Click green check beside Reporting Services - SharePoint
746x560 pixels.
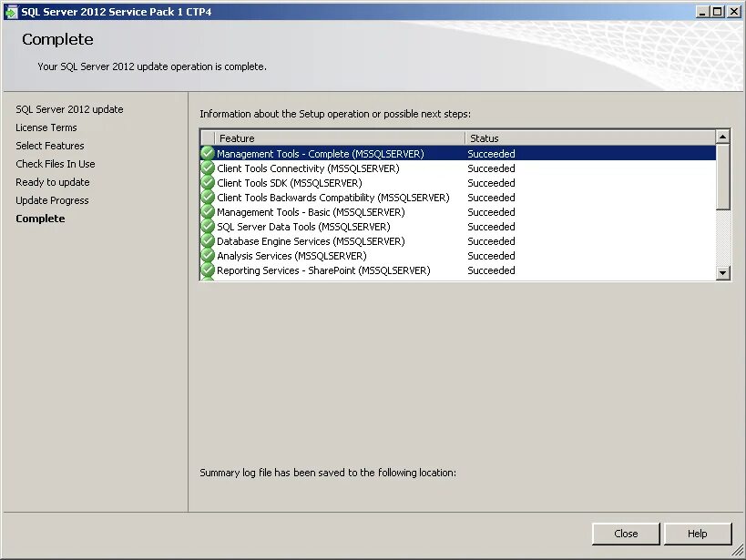point(208,270)
